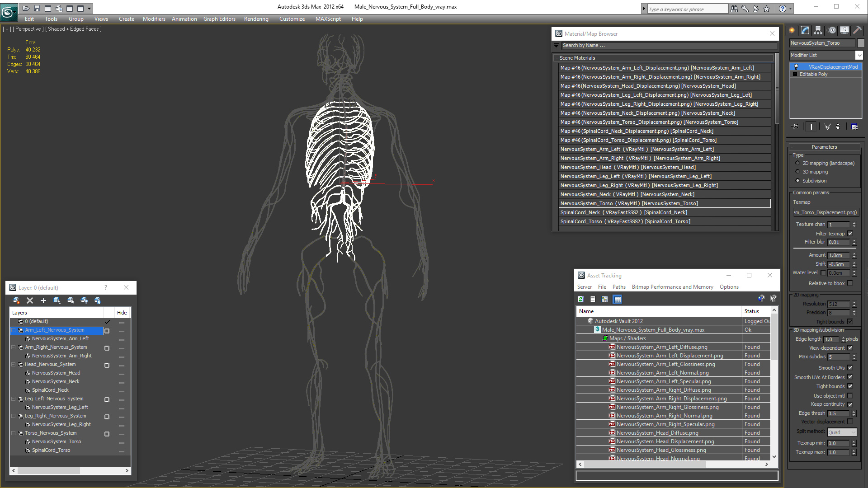Screen dimensions: 868x488
Task: Click Highlight Selected Objects' Layers icon
Action: pyautogui.click(x=71, y=300)
